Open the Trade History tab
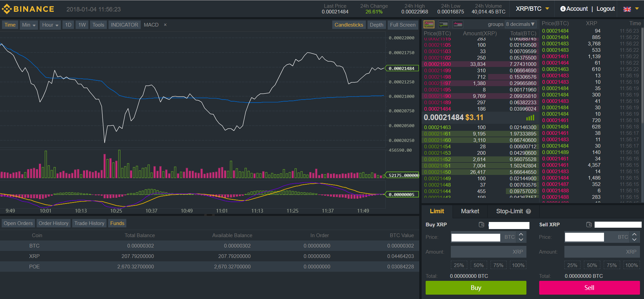Image resolution: width=644 pixels, height=299 pixels. pos(89,223)
